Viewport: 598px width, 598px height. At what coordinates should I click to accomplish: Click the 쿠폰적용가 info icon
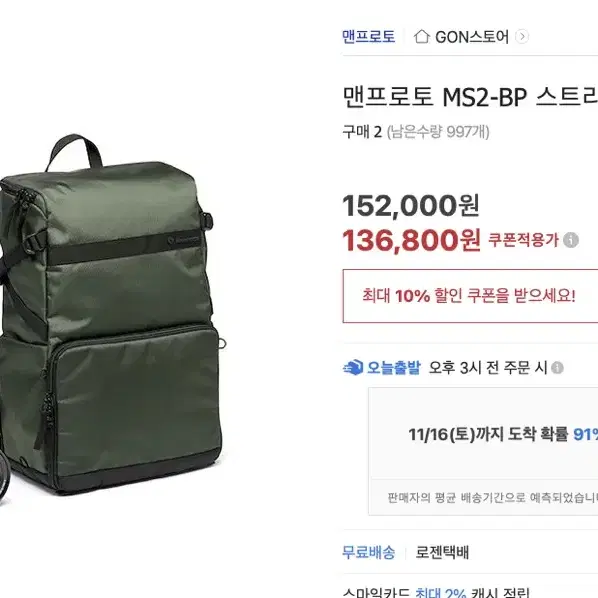571,240
